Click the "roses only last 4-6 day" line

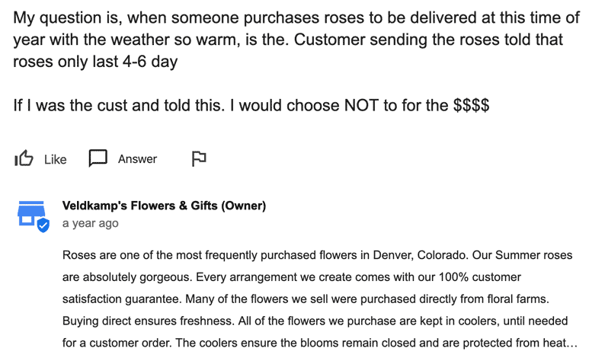coord(95,62)
